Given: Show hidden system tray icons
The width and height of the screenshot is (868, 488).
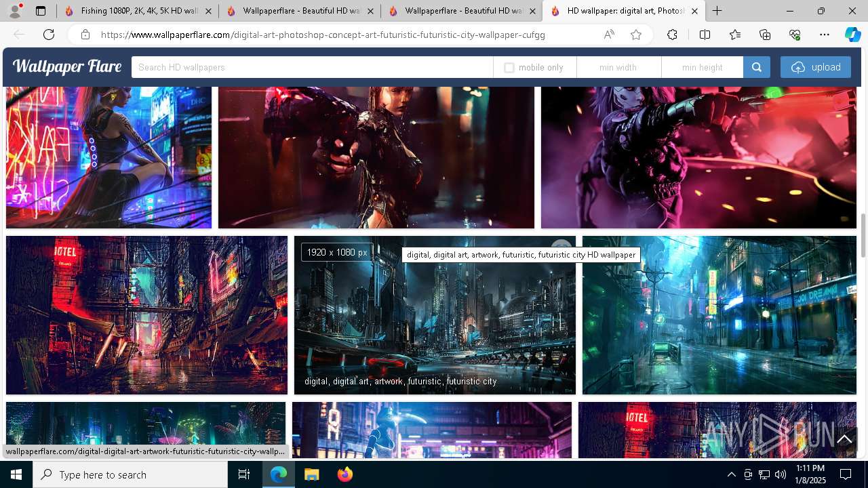Looking at the screenshot, I should pyautogui.click(x=732, y=474).
